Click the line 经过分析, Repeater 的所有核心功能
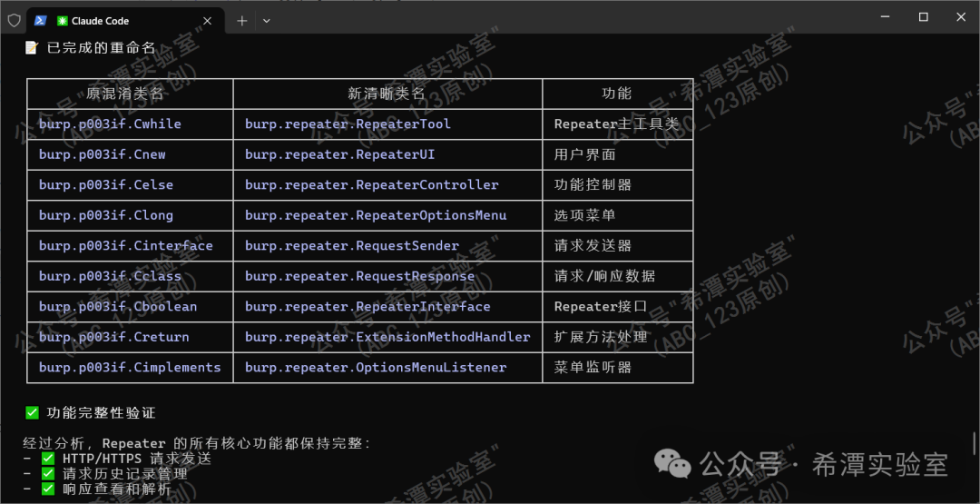 coord(197,443)
